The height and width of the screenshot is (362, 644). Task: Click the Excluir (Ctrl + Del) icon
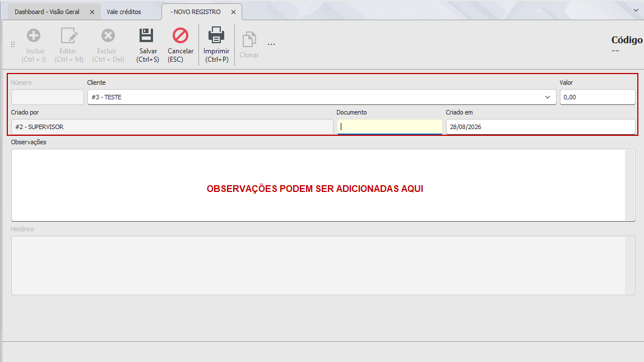click(x=108, y=36)
